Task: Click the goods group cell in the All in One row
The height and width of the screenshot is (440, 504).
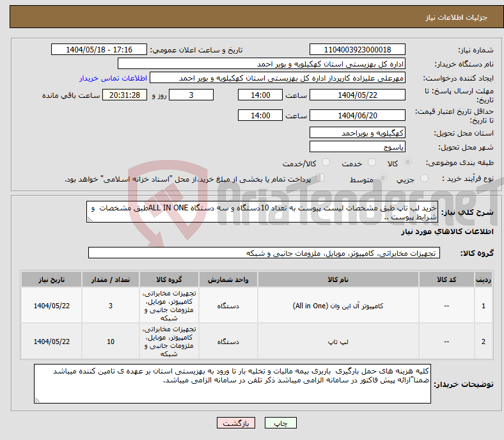Action: [169, 306]
